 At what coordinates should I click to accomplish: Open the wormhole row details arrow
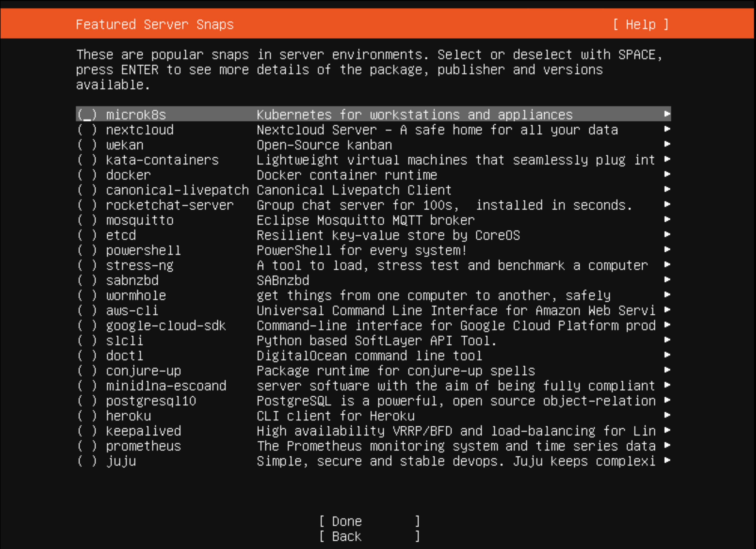click(667, 294)
